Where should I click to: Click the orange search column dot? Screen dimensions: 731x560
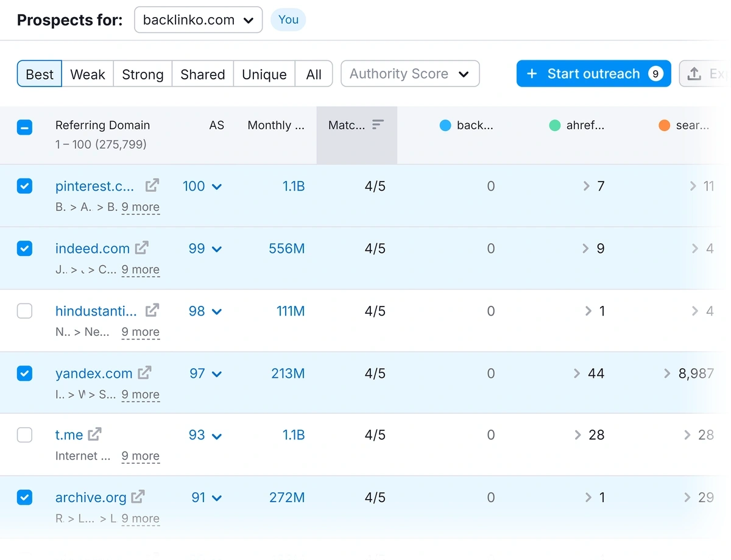[x=665, y=126]
